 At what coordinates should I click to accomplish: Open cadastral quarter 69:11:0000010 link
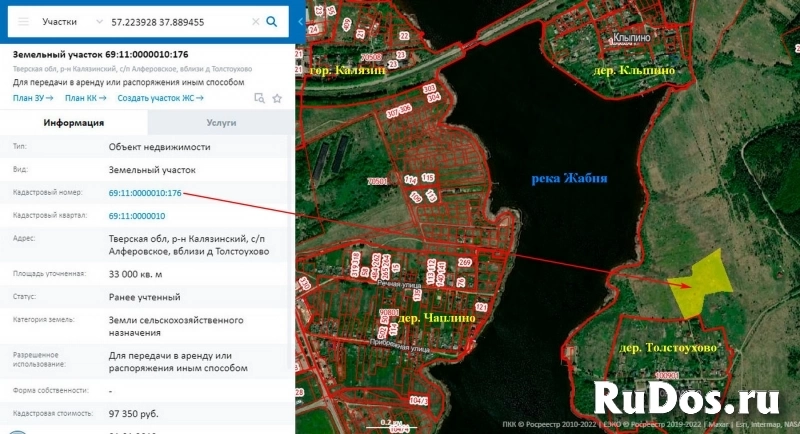pos(137,216)
